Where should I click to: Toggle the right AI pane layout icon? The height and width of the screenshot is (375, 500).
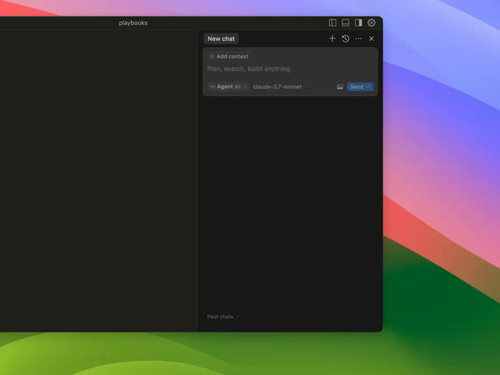click(358, 23)
